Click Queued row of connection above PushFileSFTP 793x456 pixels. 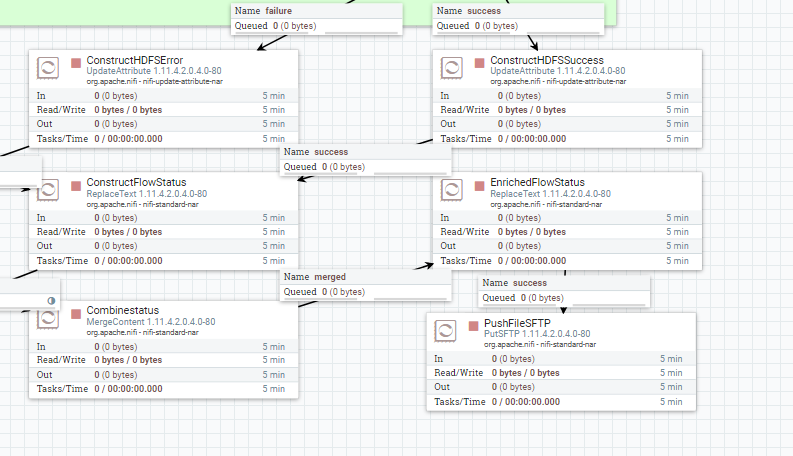564,298
